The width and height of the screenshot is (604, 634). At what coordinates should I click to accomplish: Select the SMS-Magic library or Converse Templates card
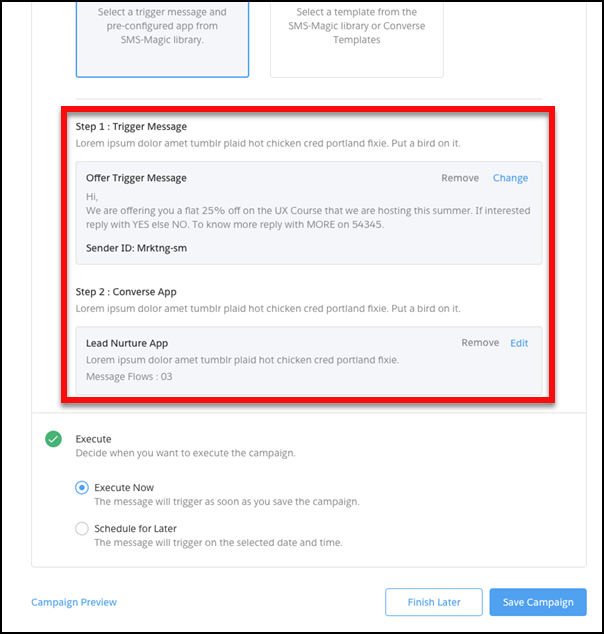pos(357,39)
